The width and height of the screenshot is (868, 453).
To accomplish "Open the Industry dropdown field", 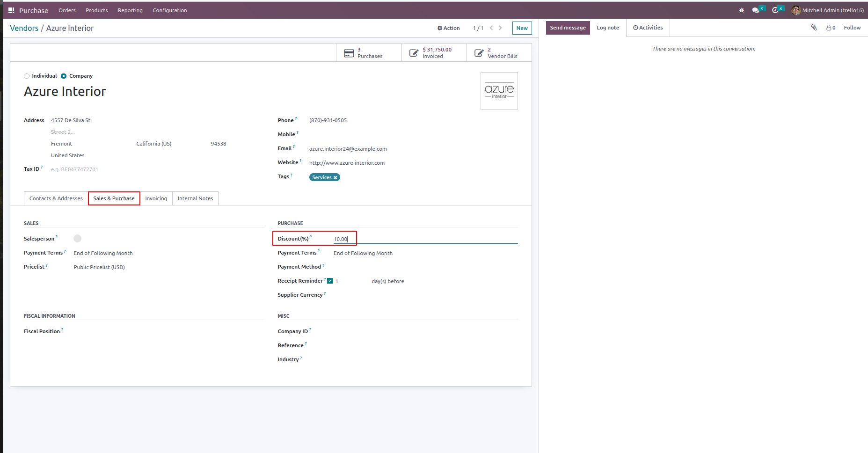I will [x=425, y=359].
